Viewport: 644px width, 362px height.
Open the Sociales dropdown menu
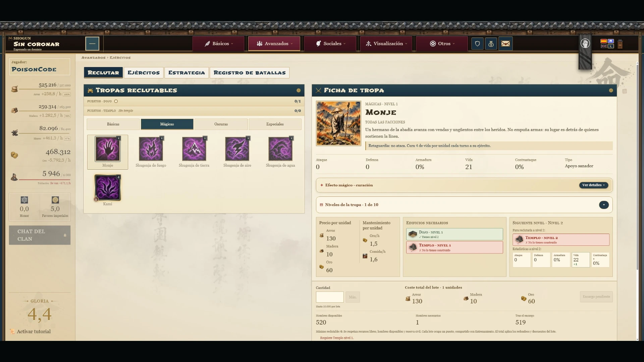click(x=330, y=44)
